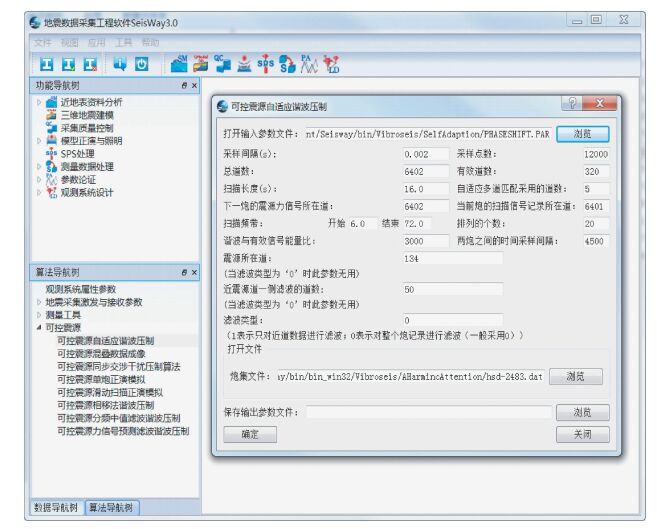Expand the 近地表资料分析 tree node
Viewport: 657px width, 529px height.
pos(40,102)
